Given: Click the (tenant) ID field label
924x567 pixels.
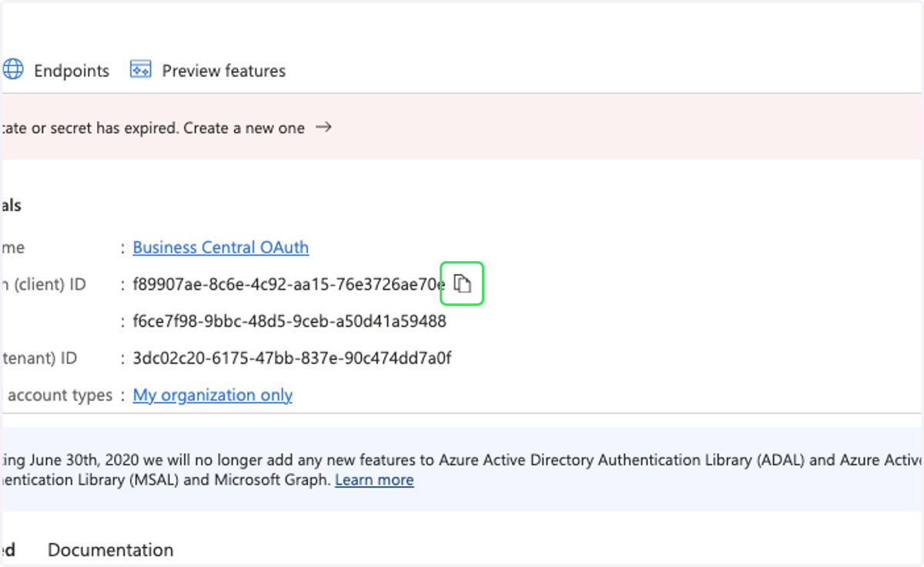Looking at the screenshot, I should tap(39, 358).
